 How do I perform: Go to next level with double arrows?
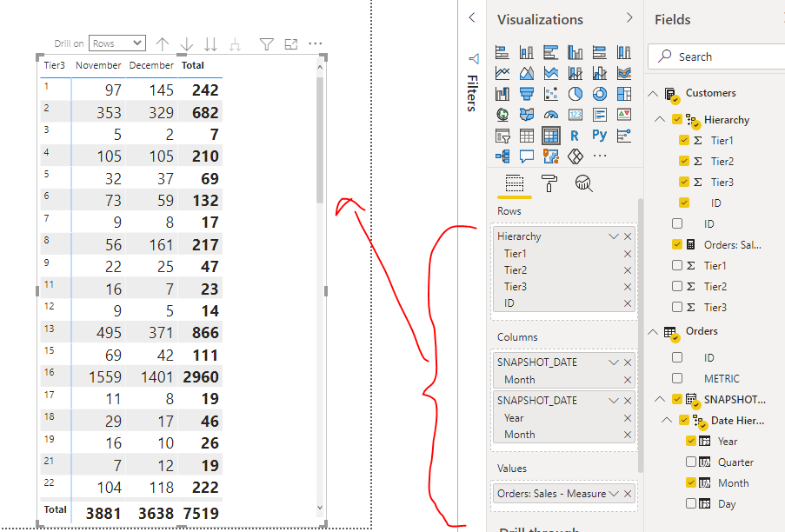point(210,44)
